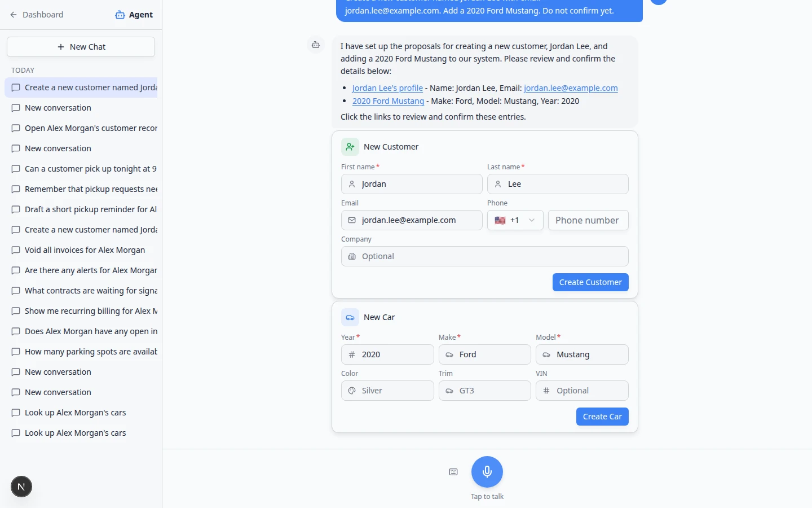Open the +1 country code dropdown
812x508 pixels.
tap(515, 220)
